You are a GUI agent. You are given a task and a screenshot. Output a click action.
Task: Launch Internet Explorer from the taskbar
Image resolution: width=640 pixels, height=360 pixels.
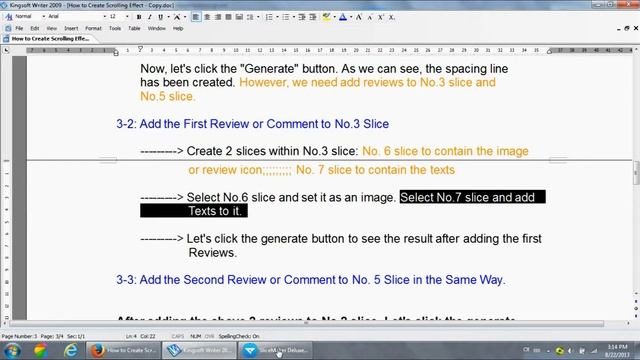(71, 351)
